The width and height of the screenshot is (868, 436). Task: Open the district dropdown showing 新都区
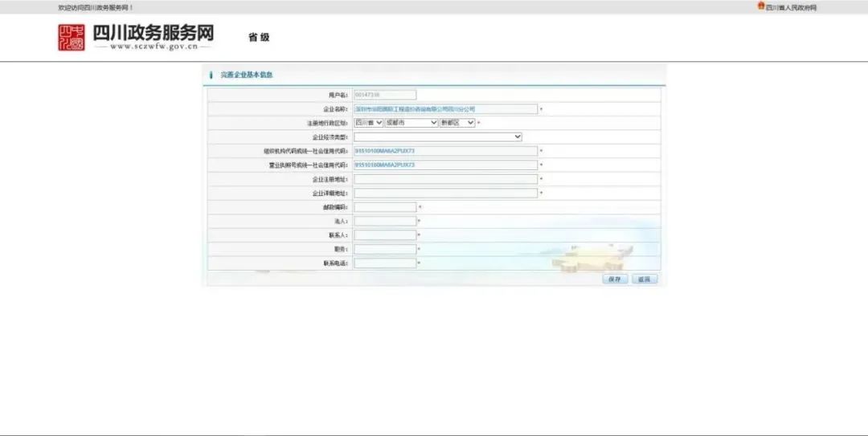click(457, 123)
